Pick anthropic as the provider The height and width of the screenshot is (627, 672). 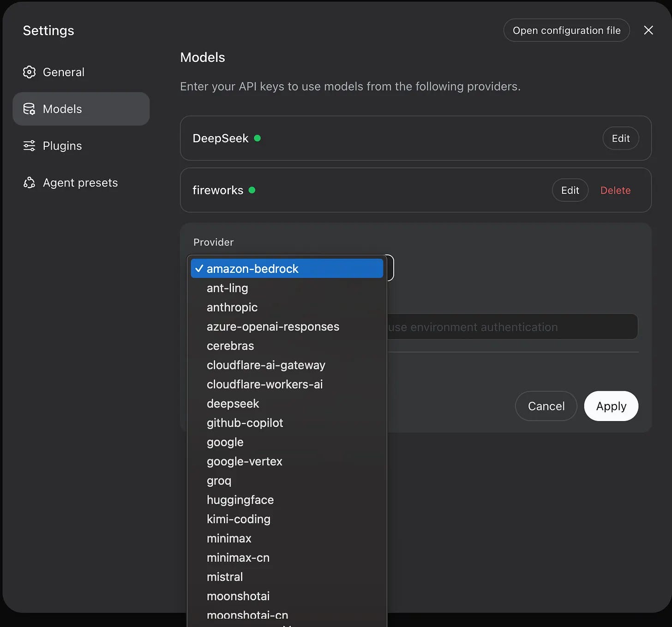pos(287,307)
